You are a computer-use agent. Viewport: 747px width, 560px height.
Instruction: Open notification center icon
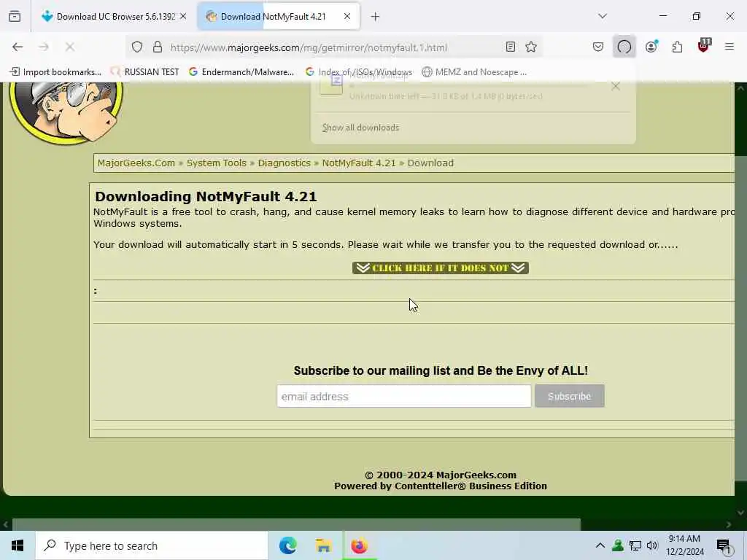[x=724, y=546]
